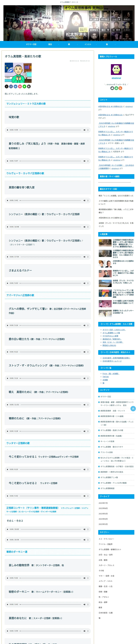Open more options on 3:43 player
This screenshot has width=138, height=644.
88,605
